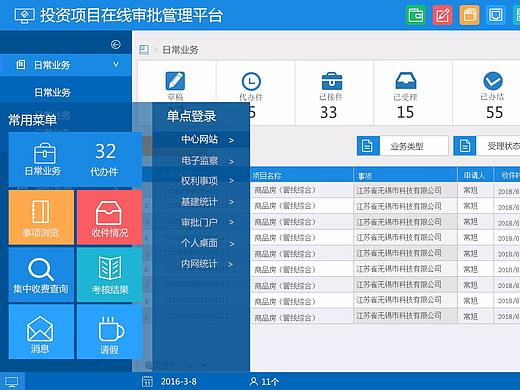Click 单点登录 menu title
Viewport: 520px width, 390px height.
[191, 116]
